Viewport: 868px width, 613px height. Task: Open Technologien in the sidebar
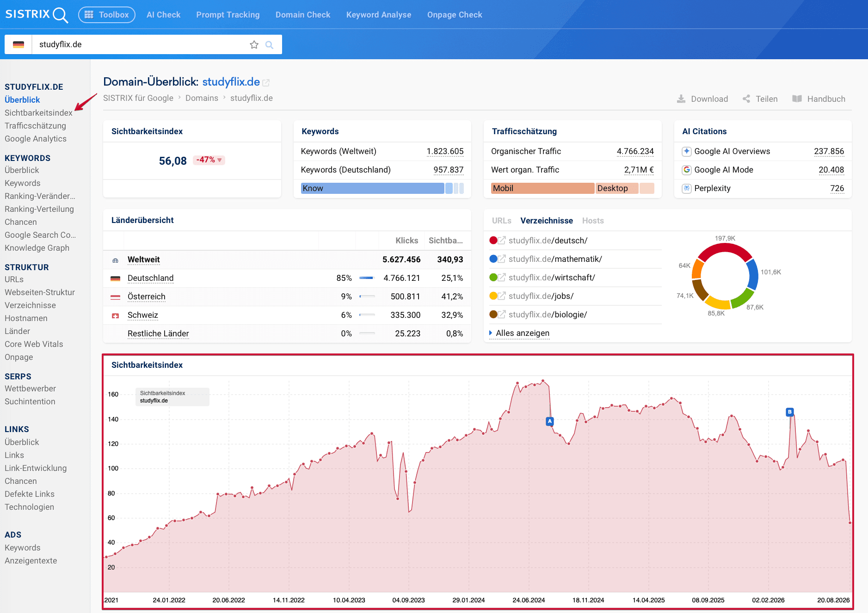(29, 507)
